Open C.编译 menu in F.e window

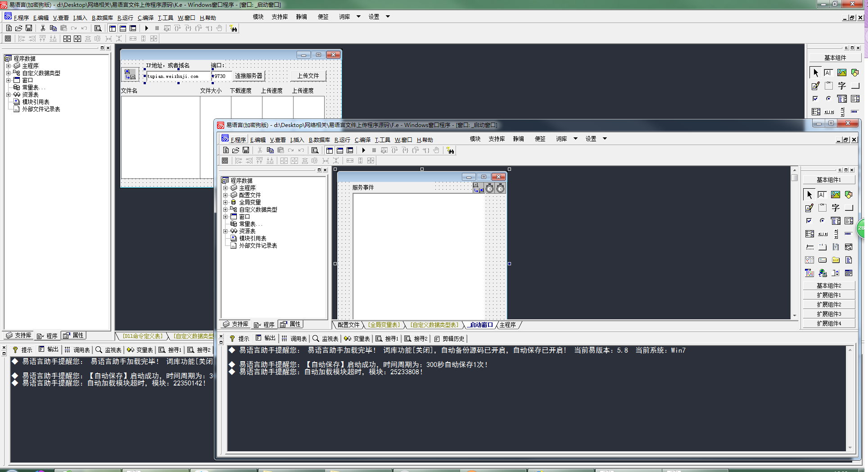(362, 140)
